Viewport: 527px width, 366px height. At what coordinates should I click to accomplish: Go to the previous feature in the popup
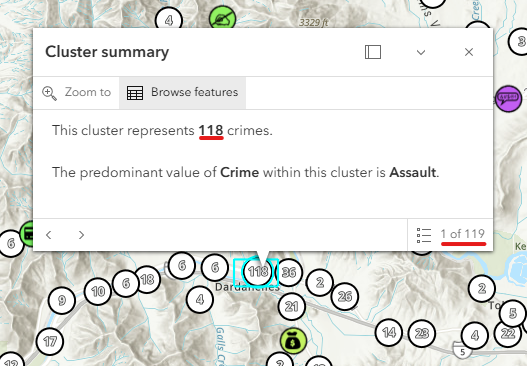tap(49, 235)
